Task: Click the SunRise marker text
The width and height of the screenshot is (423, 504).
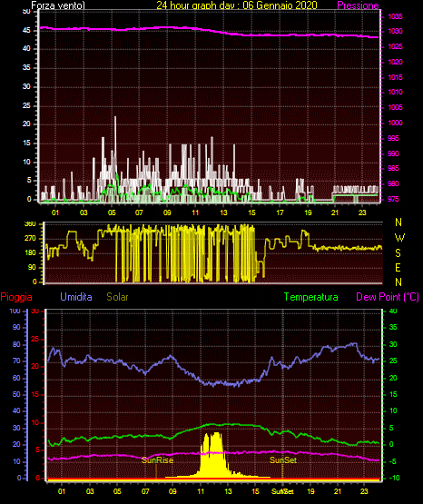Action: [157, 460]
